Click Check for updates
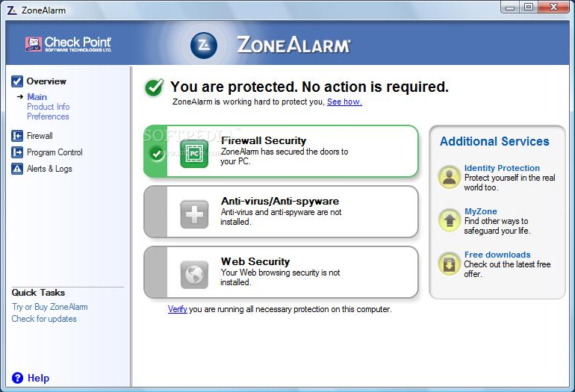 coord(44,319)
